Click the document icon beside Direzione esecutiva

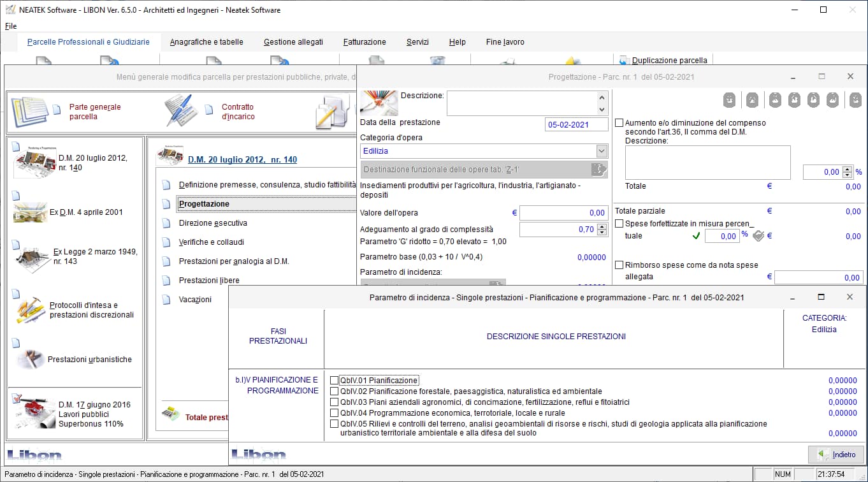click(166, 223)
